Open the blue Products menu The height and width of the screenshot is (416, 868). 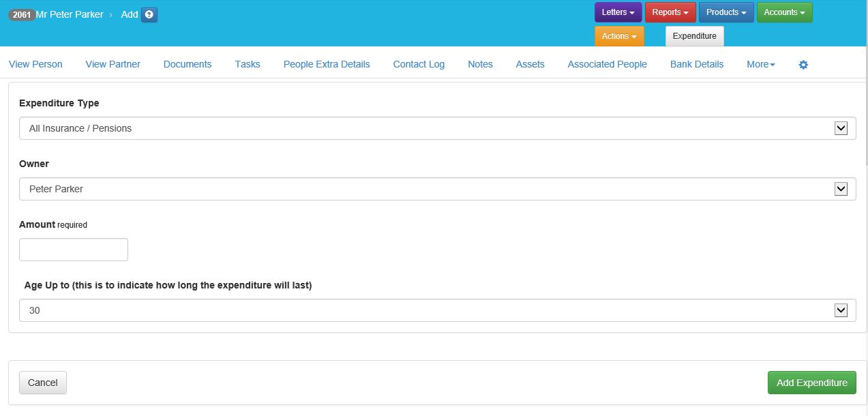tap(725, 12)
